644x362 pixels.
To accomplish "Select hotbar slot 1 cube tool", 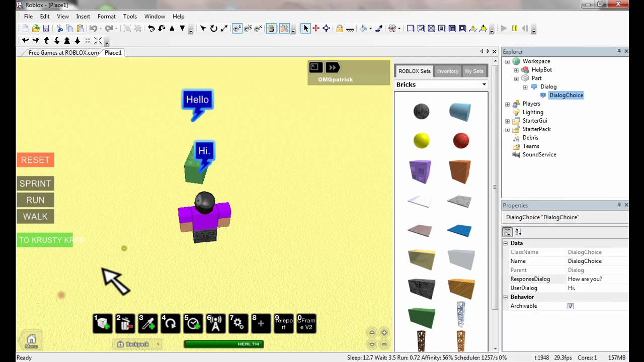I will 103,323.
